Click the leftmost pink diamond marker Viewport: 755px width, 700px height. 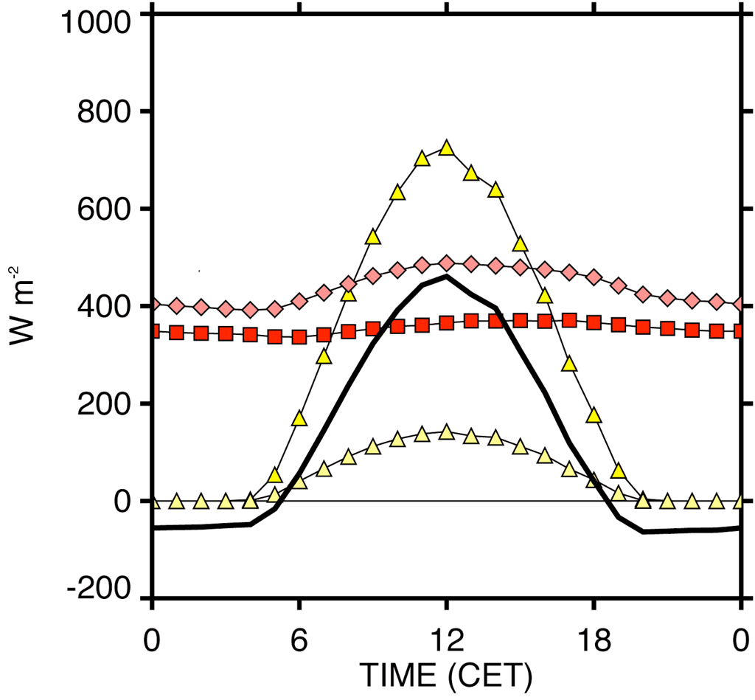(152, 304)
